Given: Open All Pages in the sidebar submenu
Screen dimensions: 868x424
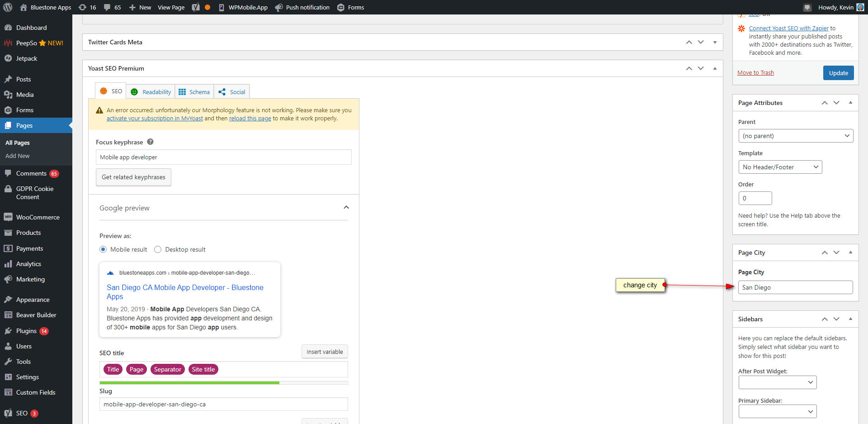Looking at the screenshot, I should click(18, 143).
